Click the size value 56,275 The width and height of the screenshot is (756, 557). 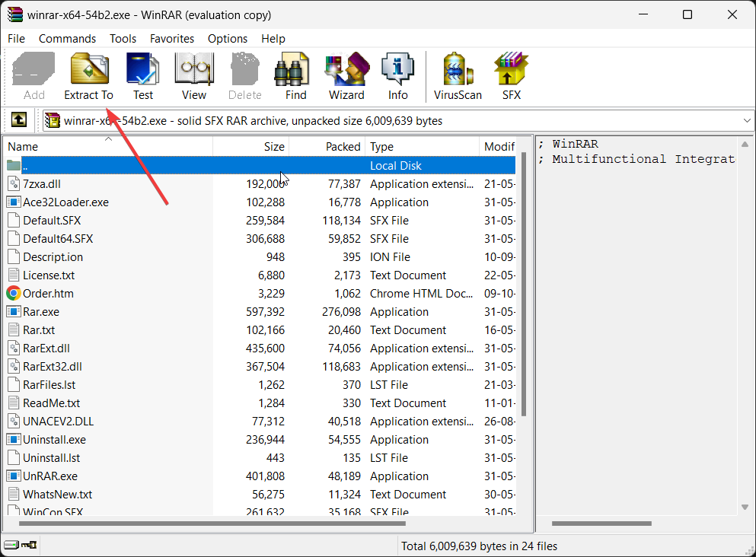click(268, 495)
